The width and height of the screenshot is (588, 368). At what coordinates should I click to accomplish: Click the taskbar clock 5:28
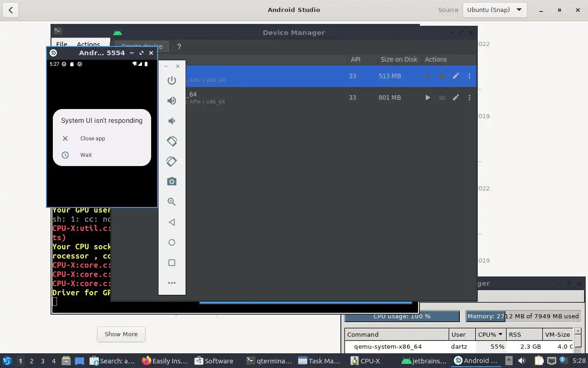579,361
